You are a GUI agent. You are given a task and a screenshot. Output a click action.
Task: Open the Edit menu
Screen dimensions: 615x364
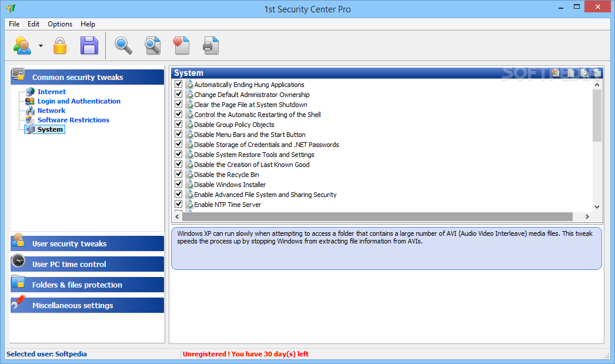[34, 24]
